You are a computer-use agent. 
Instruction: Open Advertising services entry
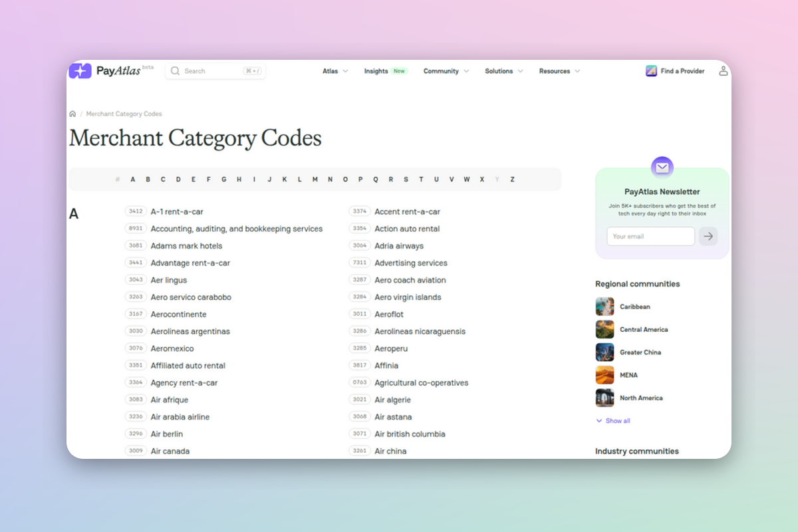411,263
